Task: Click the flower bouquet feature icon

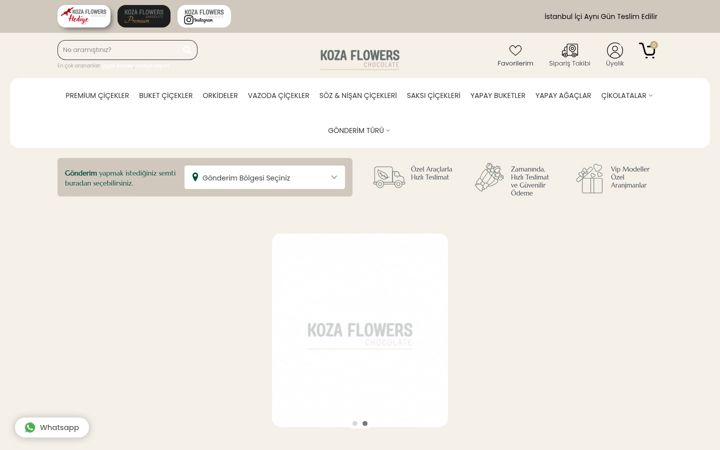Action: [x=489, y=177]
